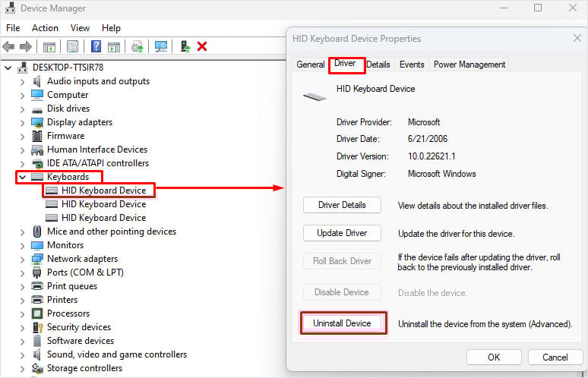
Task: Click the Back arrow toolbar icon
Action: click(x=8, y=47)
